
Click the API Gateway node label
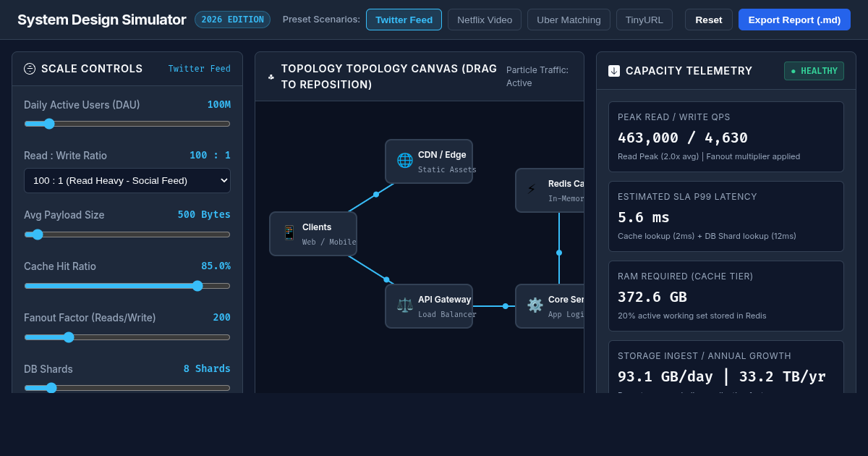tap(444, 300)
